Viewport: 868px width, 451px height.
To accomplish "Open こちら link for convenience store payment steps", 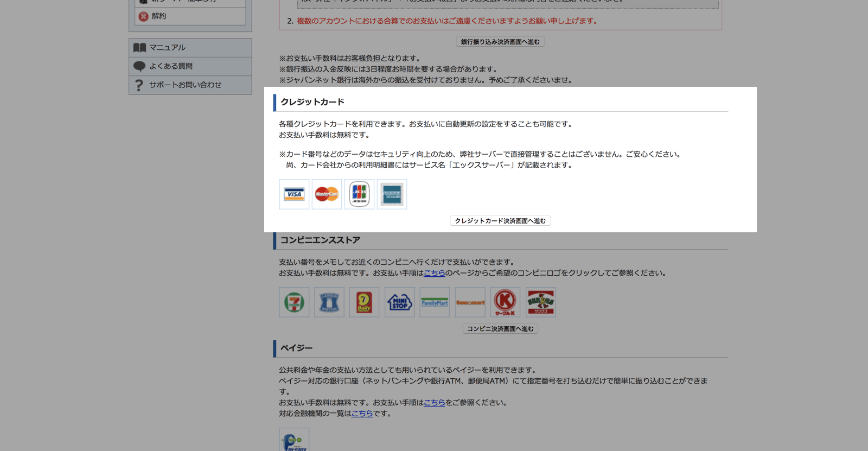I will pyautogui.click(x=435, y=273).
